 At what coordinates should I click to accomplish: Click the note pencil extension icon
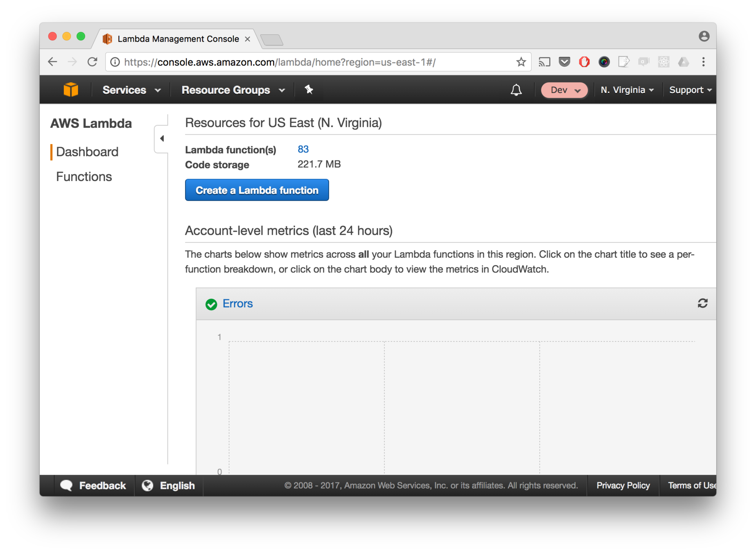[623, 62]
